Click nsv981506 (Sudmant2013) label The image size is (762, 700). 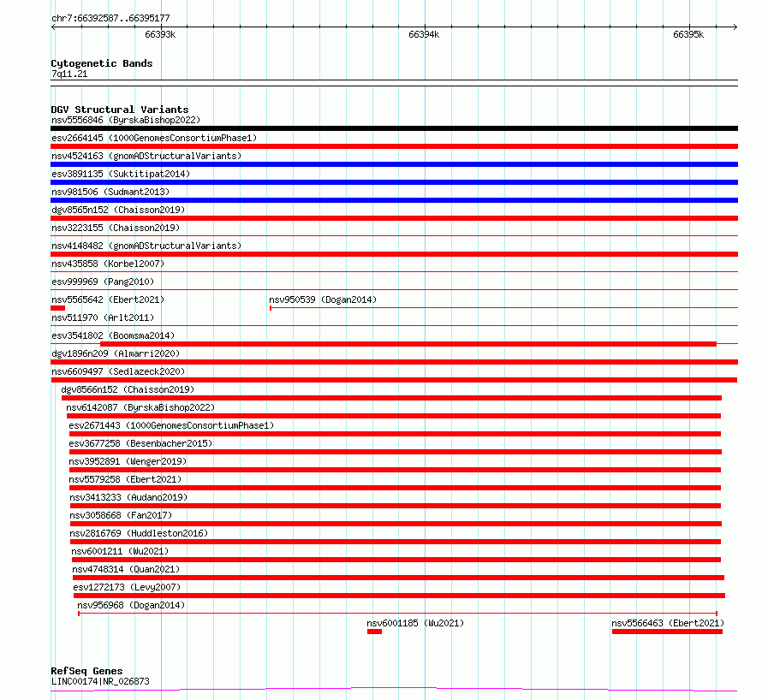pyautogui.click(x=110, y=192)
